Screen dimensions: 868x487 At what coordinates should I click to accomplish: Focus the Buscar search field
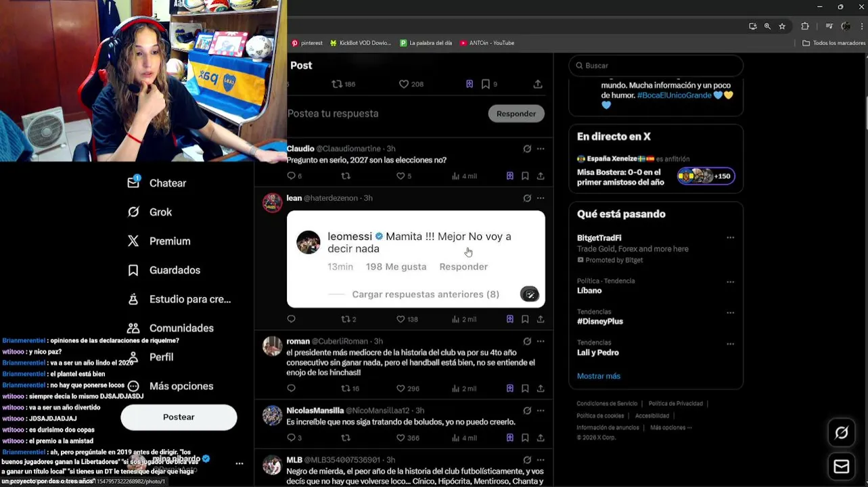tap(656, 66)
